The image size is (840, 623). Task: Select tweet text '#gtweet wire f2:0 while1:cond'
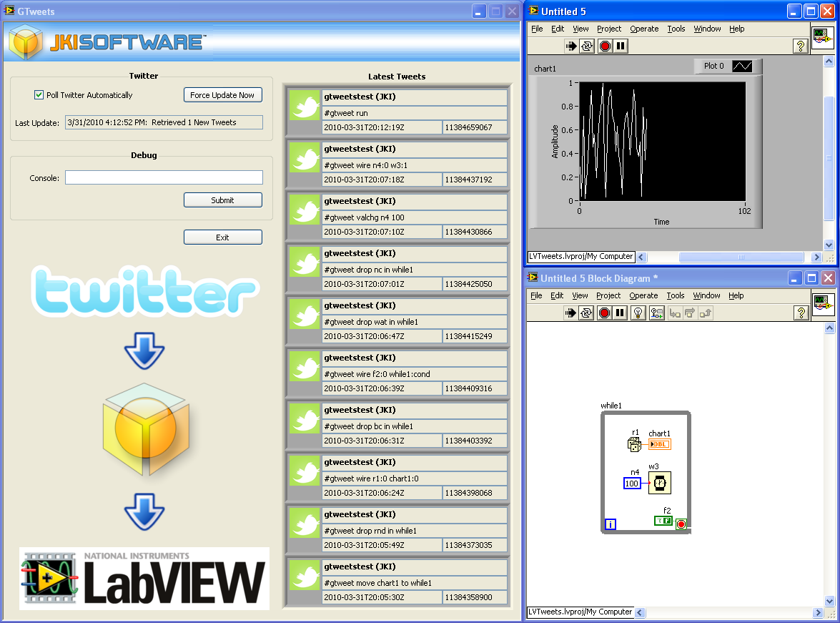pyautogui.click(x=377, y=374)
